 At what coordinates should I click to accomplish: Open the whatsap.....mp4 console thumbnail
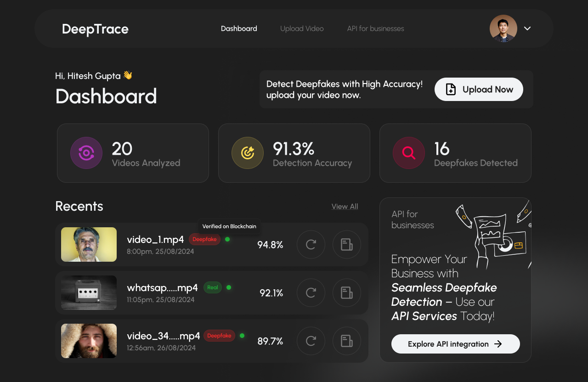tap(89, 292)
